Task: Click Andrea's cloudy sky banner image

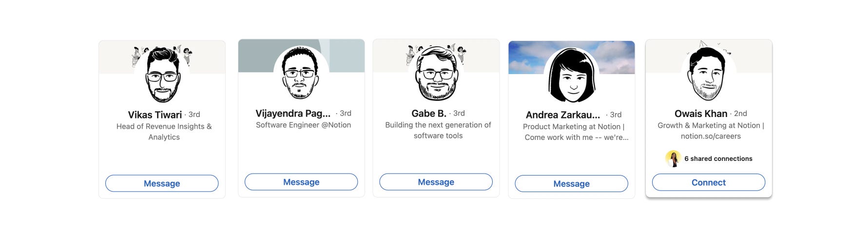Action: click(572, 58)
